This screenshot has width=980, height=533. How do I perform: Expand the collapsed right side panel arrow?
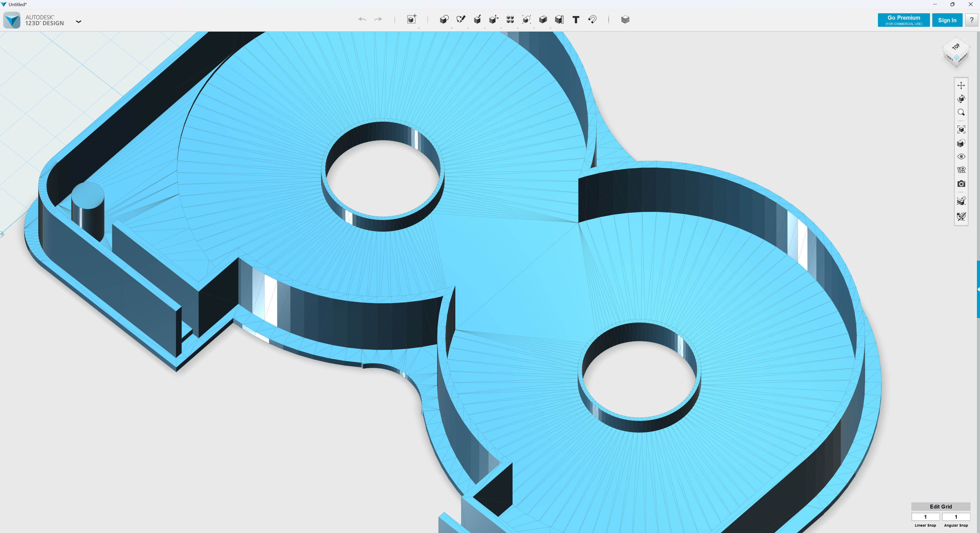[x=978, y=289]
